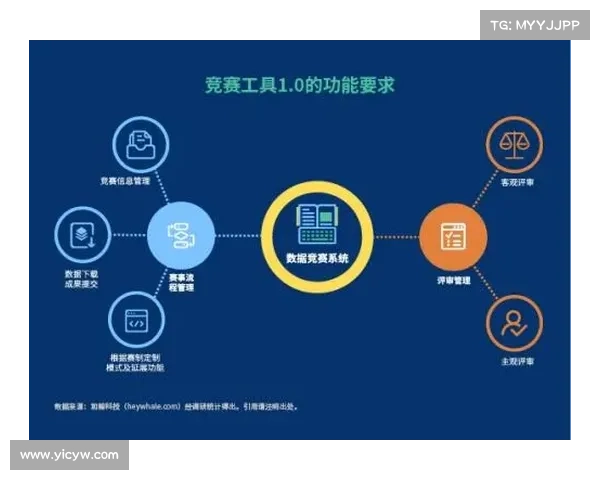Select the flowchart icon in the light blue circle
The height and width of the screenshot is (480, 600).
181,235
